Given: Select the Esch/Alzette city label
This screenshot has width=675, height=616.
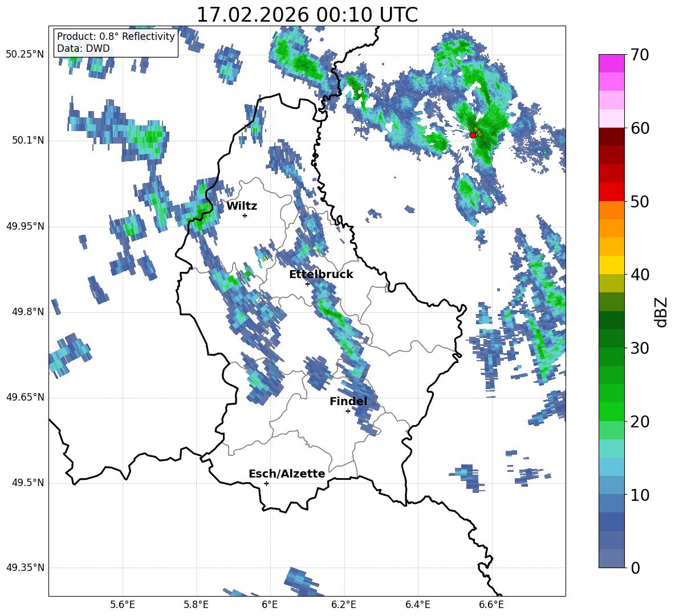Looking at the screenshot, I should [x=287, y=474].
